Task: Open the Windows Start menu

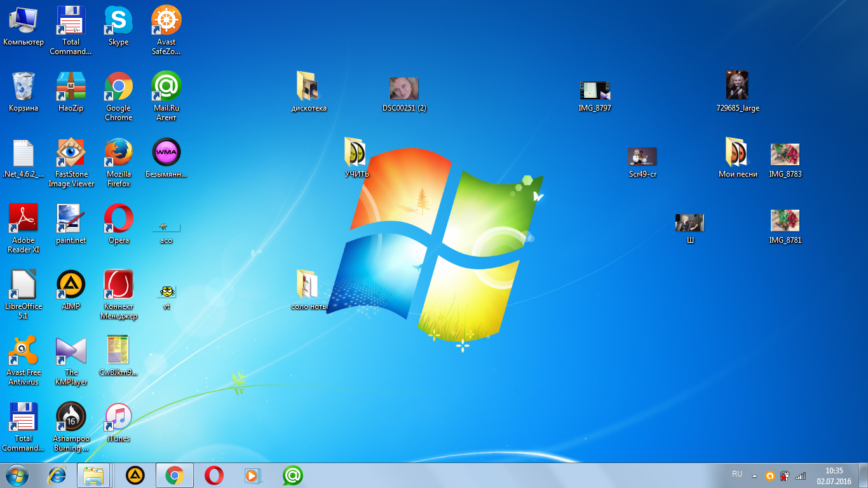Action: 17,475
